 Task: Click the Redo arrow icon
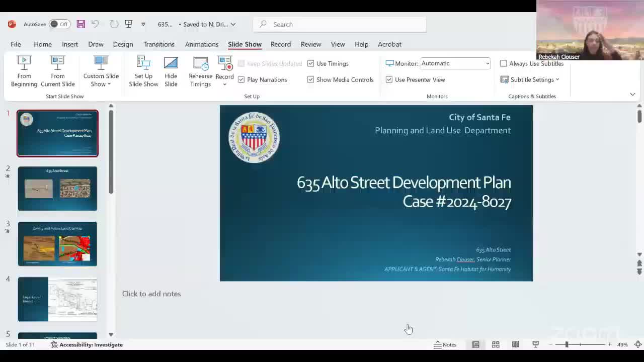click(114, 24)
